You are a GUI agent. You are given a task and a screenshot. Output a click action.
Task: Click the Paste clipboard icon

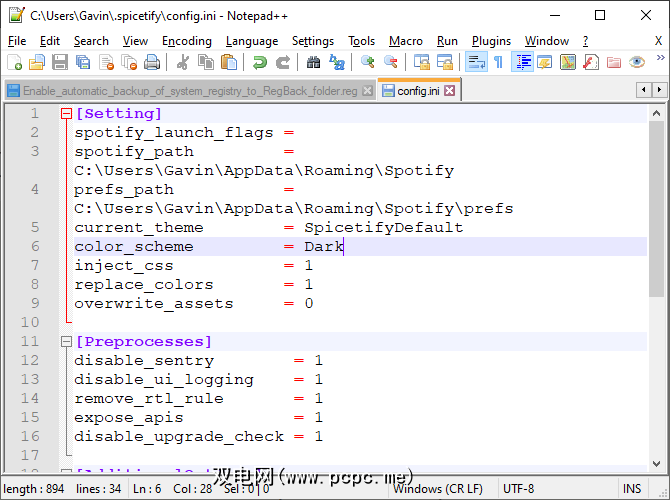point(229,63)
